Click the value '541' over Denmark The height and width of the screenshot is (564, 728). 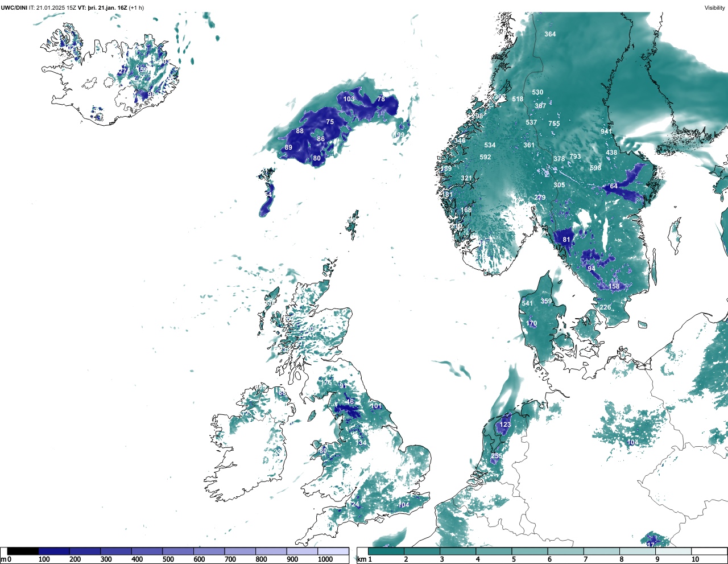pos(527,303)
